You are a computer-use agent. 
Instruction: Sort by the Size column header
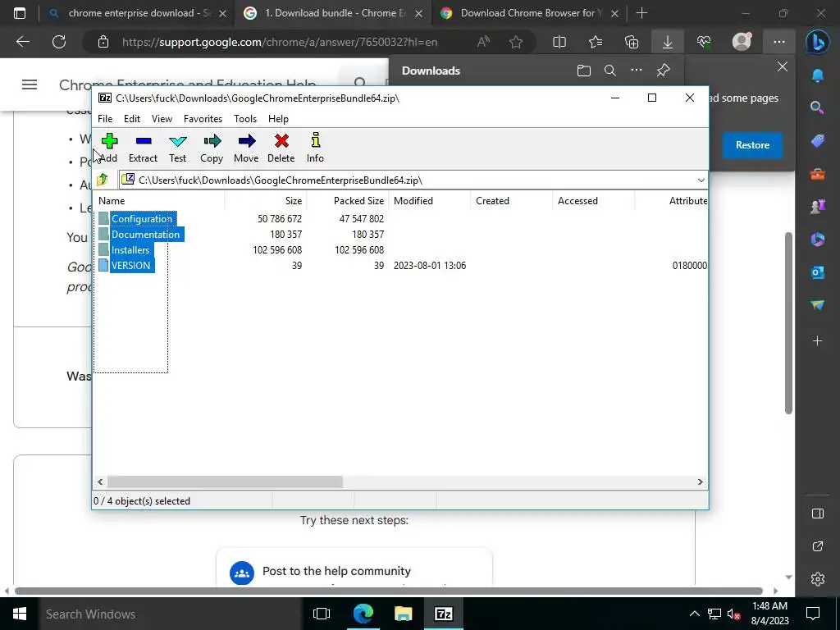tap(266, 201)
